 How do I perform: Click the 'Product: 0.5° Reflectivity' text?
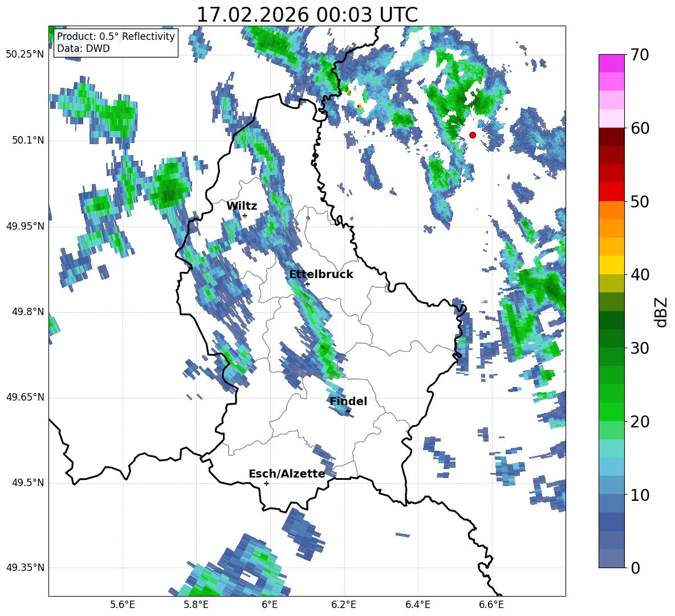click(116, 36)
